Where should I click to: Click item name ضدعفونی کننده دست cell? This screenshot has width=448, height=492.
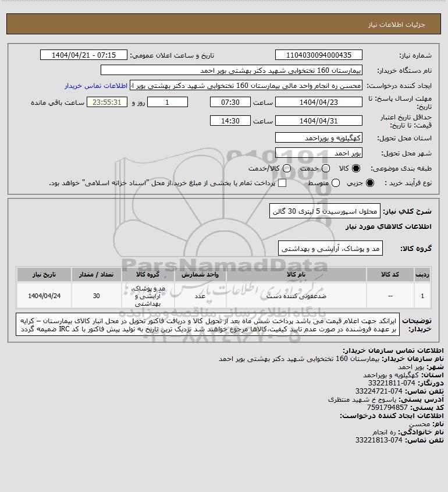pyautogui.click(x=296, y=296)
